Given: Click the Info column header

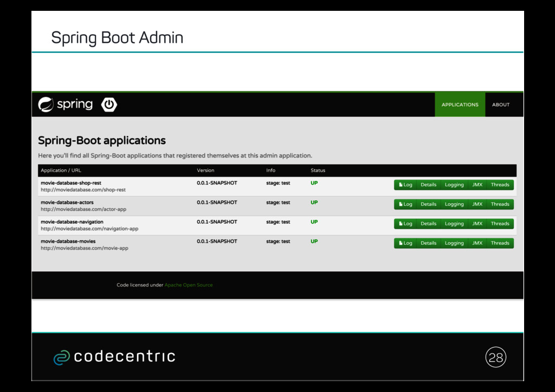Looking at the screenshot, I should point(271,171).
